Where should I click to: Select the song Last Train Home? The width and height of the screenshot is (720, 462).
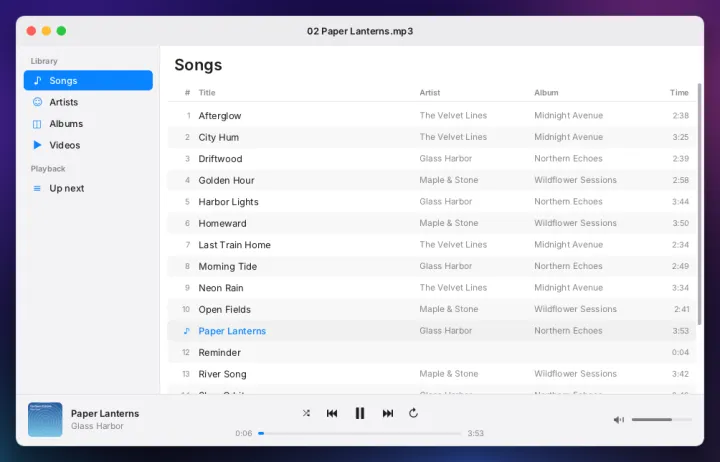tap(432, 245)
